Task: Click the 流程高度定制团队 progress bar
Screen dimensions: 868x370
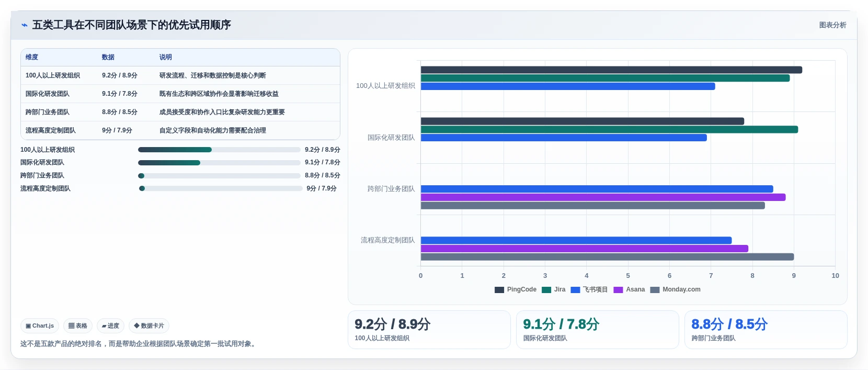Action: [x=221, y=188]
